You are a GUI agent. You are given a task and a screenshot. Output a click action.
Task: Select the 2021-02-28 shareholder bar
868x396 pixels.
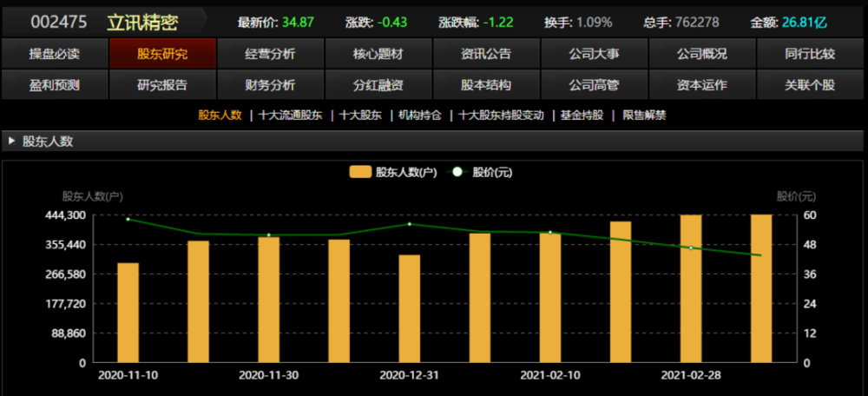(x=691, y=288)
